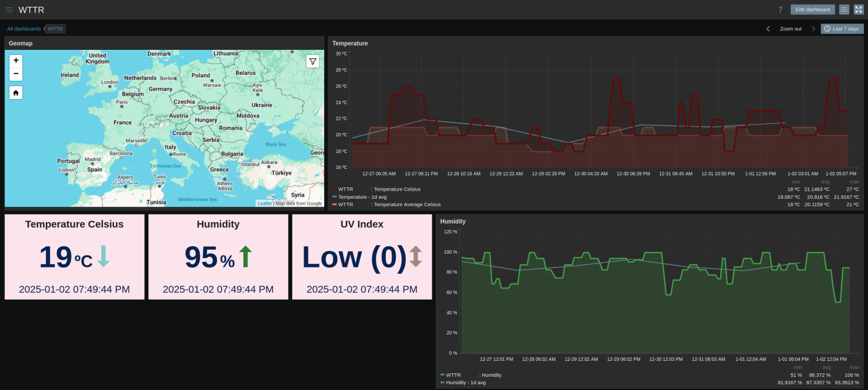This screenshot has height=390, width=868.
Task: Zoom out on the Geomap with the minus icon
Action: [15, 73]
